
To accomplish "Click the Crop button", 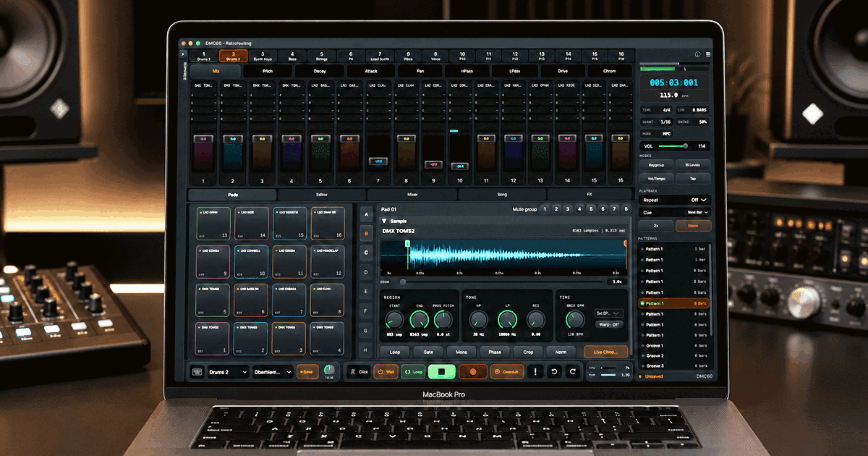I will (528, 352).
